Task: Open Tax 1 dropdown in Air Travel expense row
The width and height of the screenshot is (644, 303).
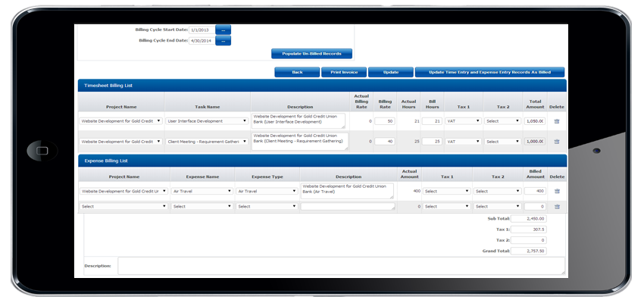Action: pos(446,191)
